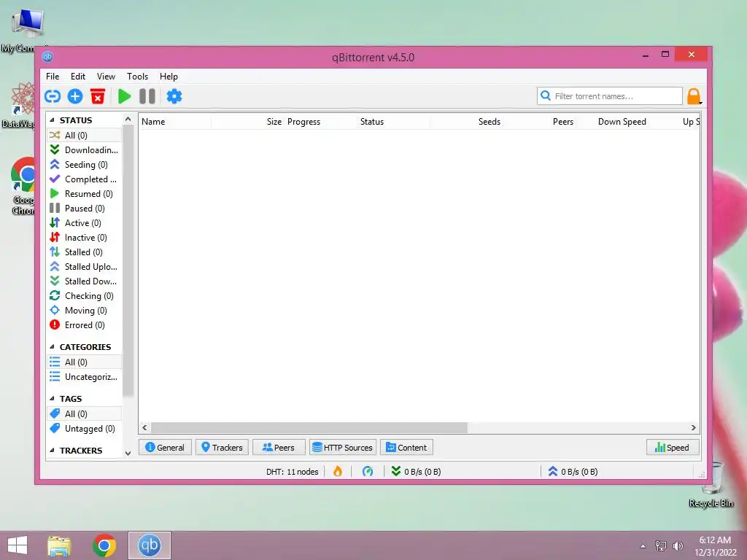
Task: Click the Add Torrent File plus icon
Action: (75, 97)
